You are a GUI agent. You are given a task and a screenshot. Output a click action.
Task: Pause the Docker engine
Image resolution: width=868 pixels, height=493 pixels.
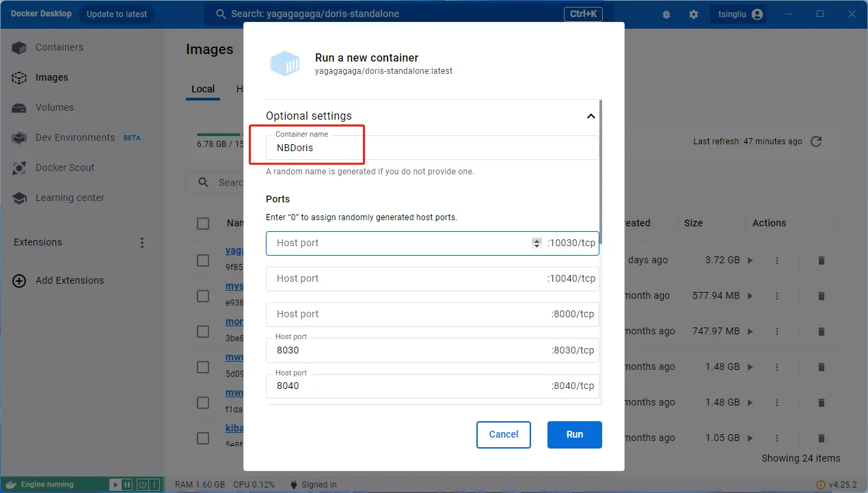(127, 485)
